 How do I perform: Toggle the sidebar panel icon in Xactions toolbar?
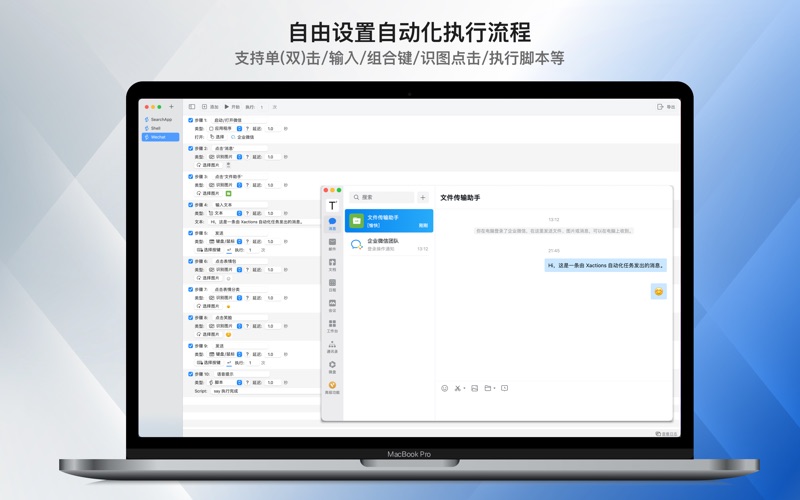[x=192, y=107]
